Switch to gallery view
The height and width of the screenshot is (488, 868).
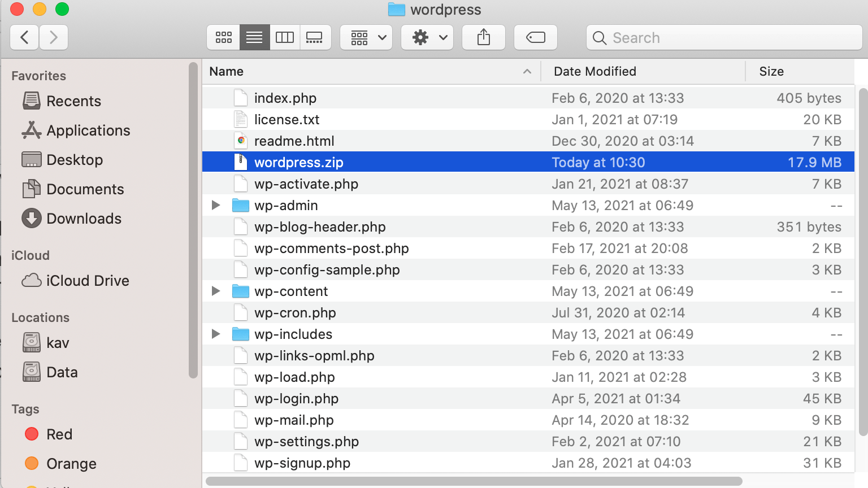[x=315, y=38]
